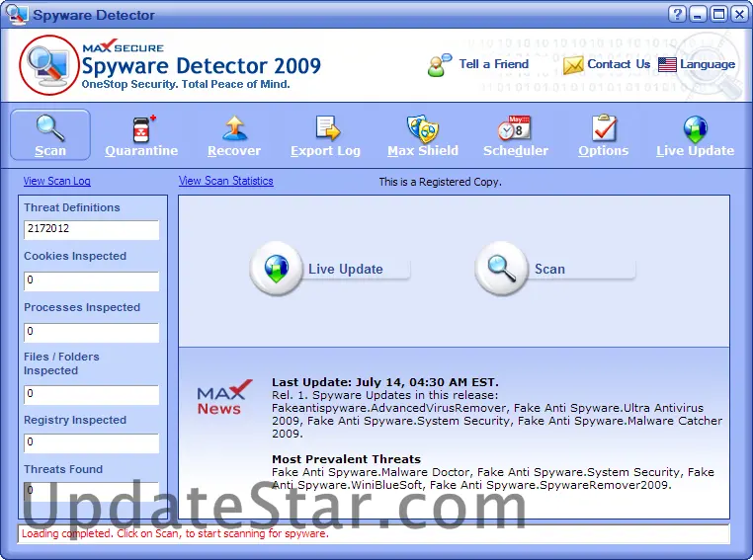Screen dimensions: 753x560
Task: Open the View Scan Log link
Action: pyautogui.click(x=56, y=181)
